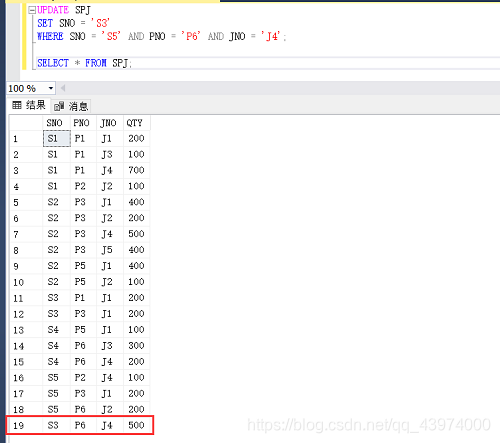
Task: Click the UPDATE keyword in the editor
Action: coord(53,10)
